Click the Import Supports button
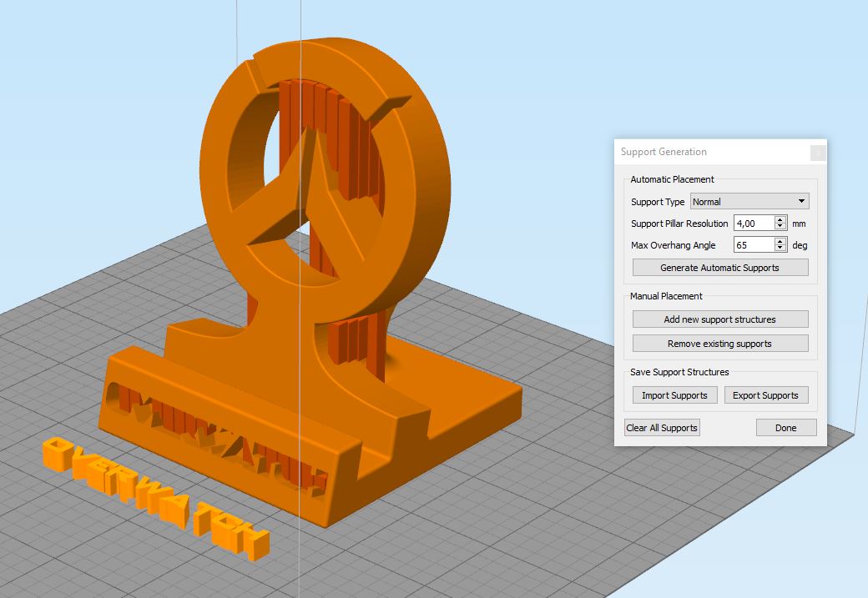Image resolution: width=868 pixels, height=598 pixels. pos(675,395)
